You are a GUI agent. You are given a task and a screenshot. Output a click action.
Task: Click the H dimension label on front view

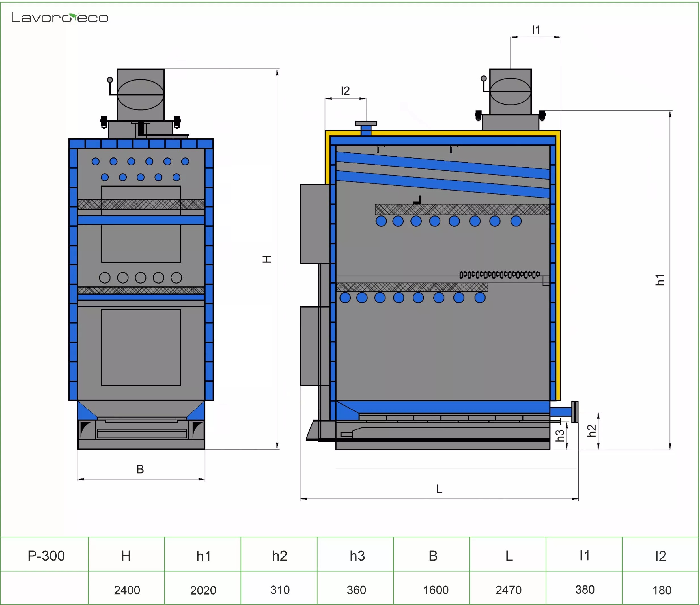(x=267, y=259)
